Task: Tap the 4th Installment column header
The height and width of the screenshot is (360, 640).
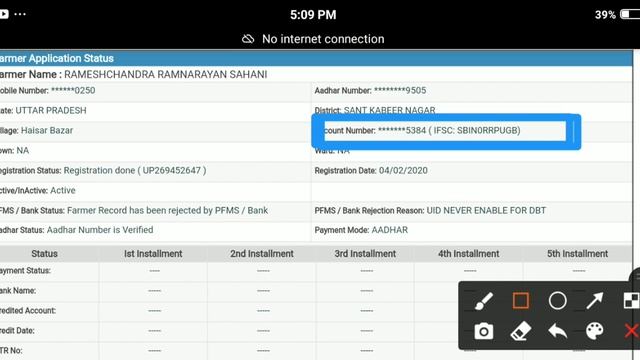Action: [x=469, y=254]
